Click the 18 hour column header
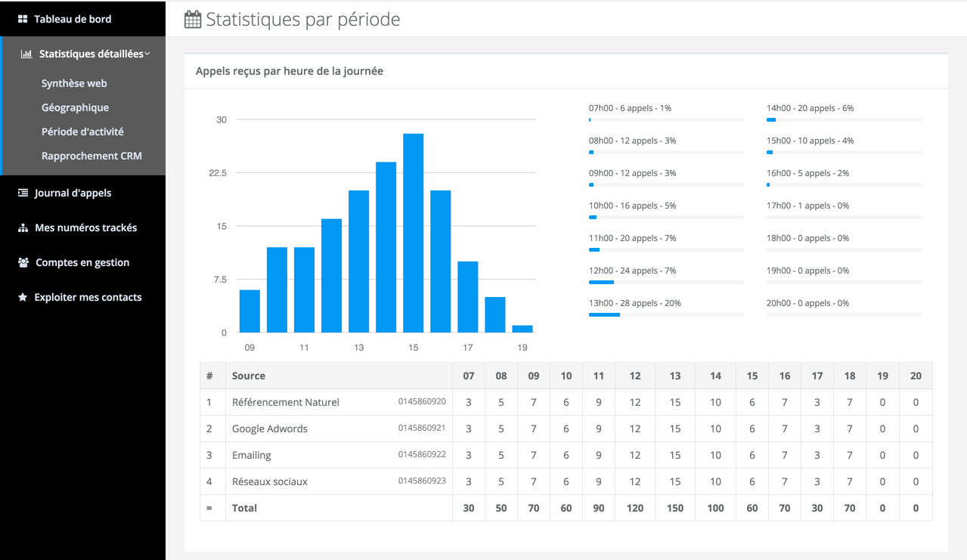Image resolution: width=967 pixels, height=560 pixels. [850, 376]
